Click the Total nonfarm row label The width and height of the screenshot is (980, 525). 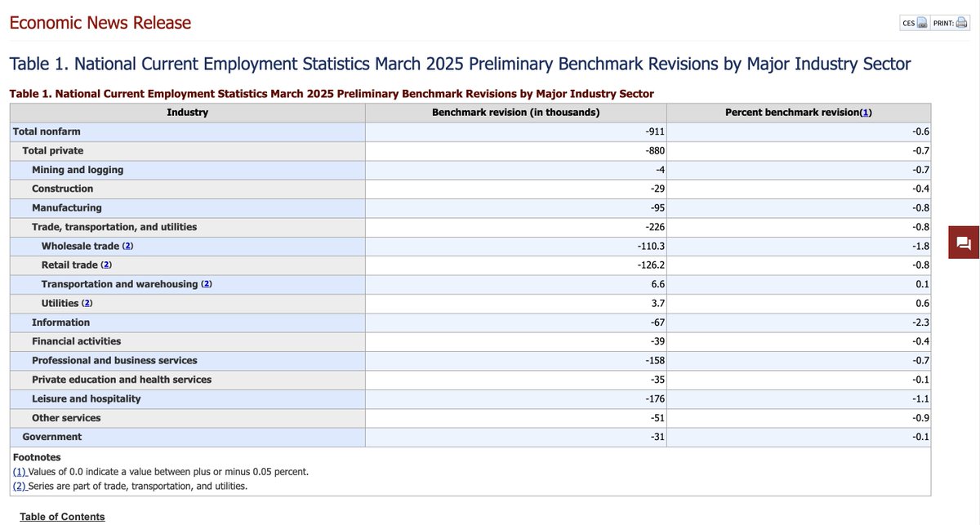click(x=47, y=131)
